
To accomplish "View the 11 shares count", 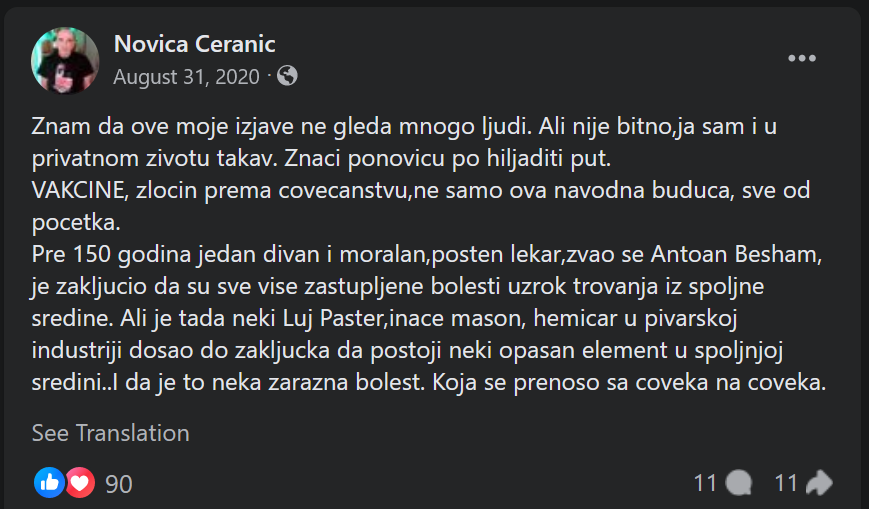I will pyautogui.click(x=786, y=484).
